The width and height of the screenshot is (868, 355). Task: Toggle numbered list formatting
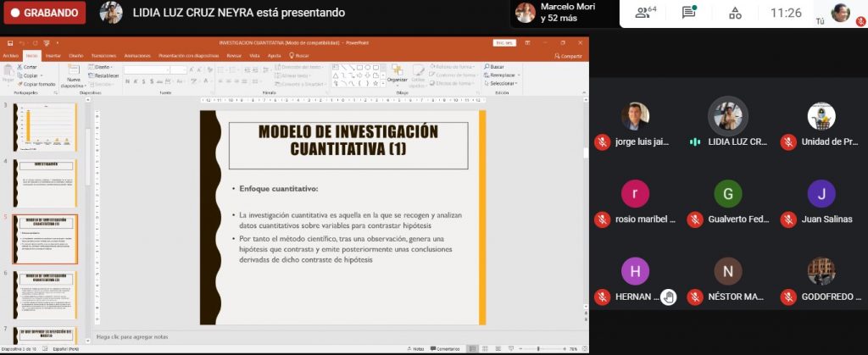232,69
